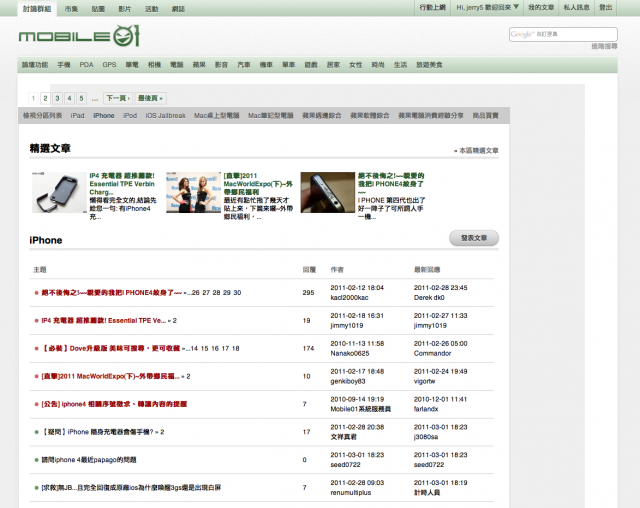Image resolution: width=640 pixels, height=508 pixels.
Task: Select iOS Jailbreak in the sub-navigation
Action: [166, 115]
